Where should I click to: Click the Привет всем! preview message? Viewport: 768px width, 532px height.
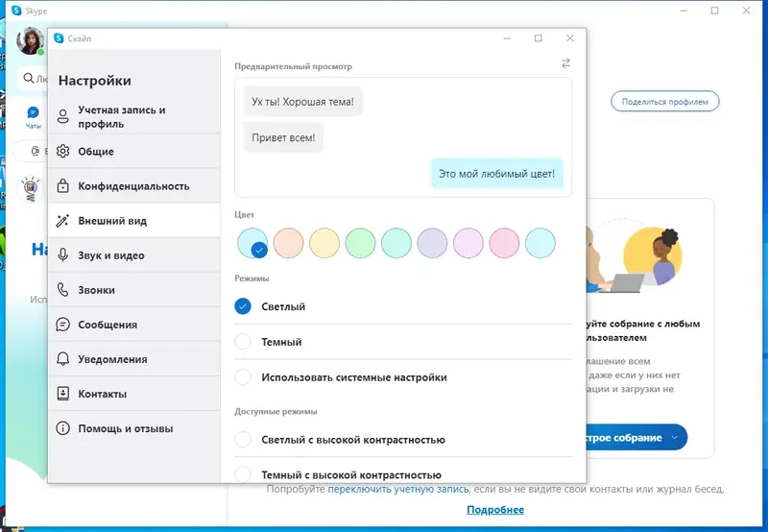click(x=283, y=137)
